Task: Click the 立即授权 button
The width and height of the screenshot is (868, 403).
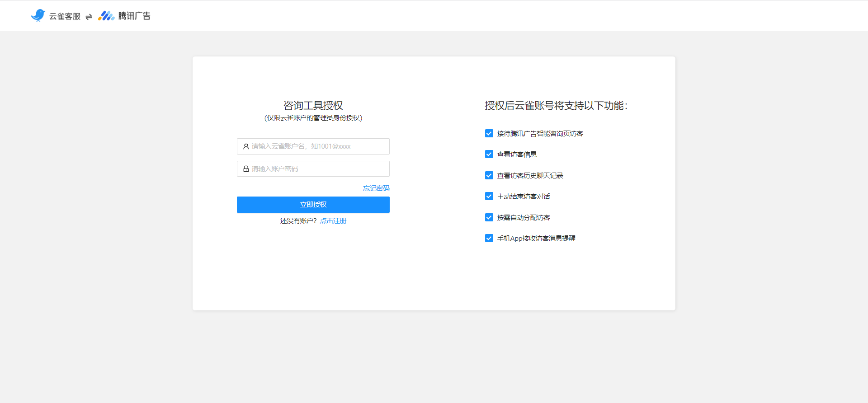Action: pyautogui.click(x=313, y=205)
